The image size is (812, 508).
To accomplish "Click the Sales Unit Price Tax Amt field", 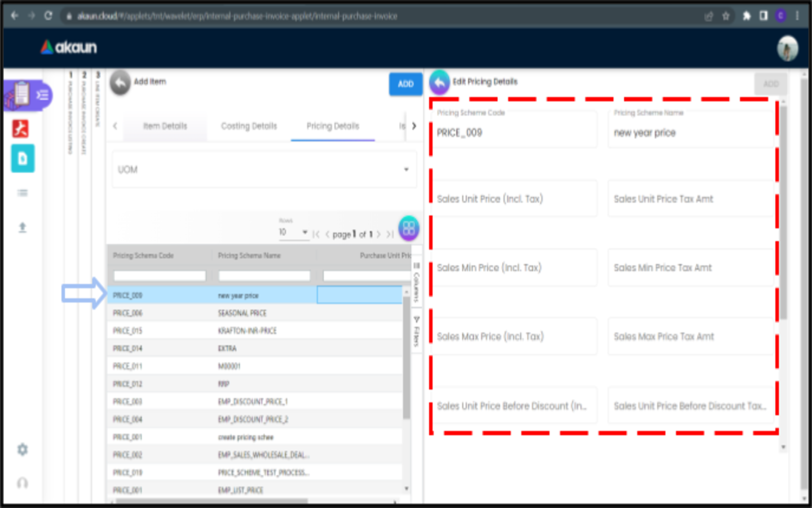I will tap(691, 199).
